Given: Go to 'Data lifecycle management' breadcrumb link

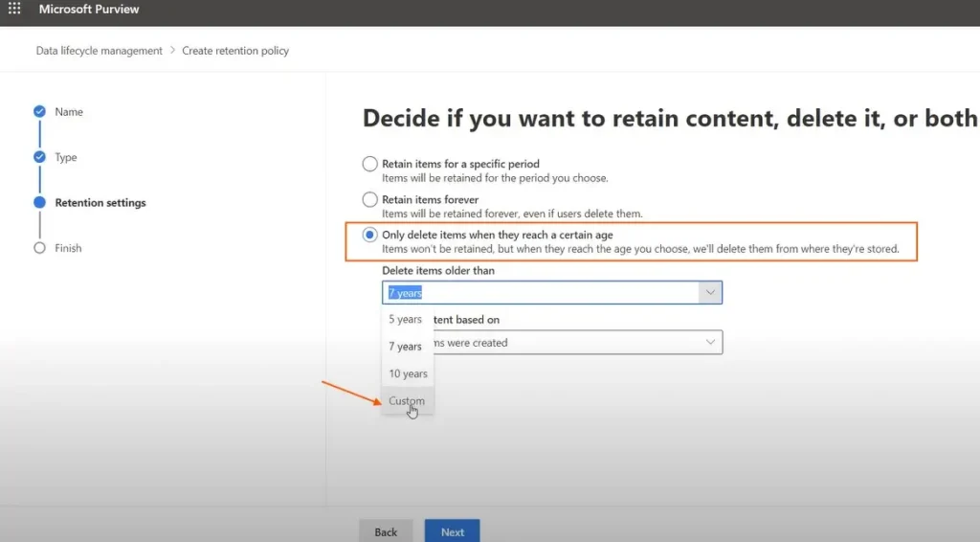Looking at the screenshot, I should click(100, 51).
